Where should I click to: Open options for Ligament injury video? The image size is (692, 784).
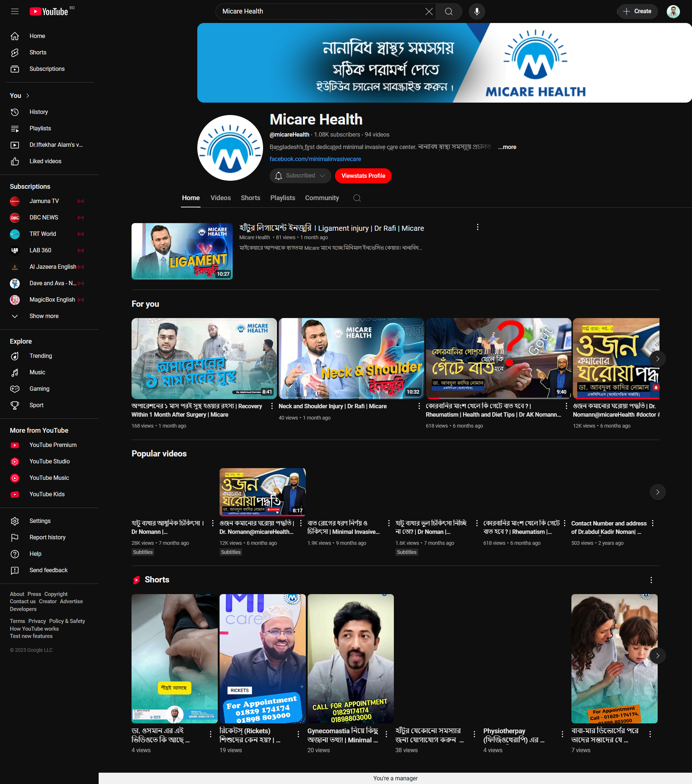[x=478, y=227]
